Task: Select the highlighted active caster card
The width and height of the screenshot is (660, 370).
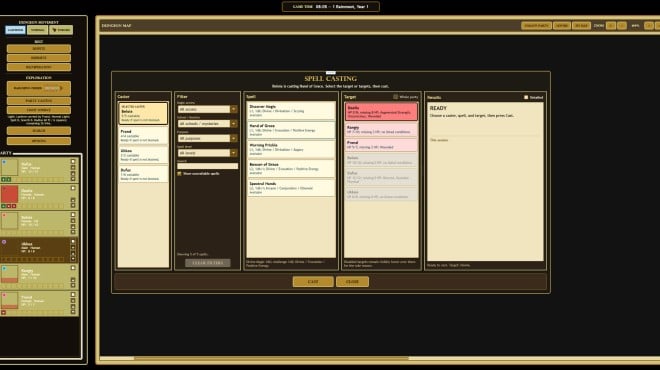Action: click(143, 113)
